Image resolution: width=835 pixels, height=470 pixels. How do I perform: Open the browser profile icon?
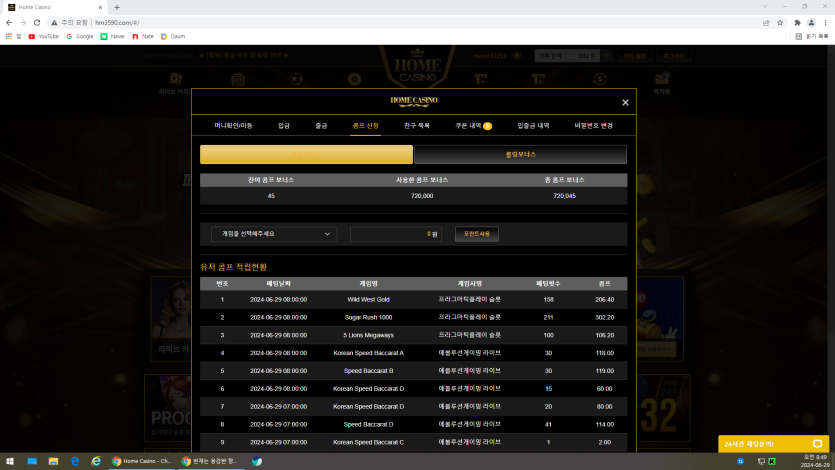point(811,22)
